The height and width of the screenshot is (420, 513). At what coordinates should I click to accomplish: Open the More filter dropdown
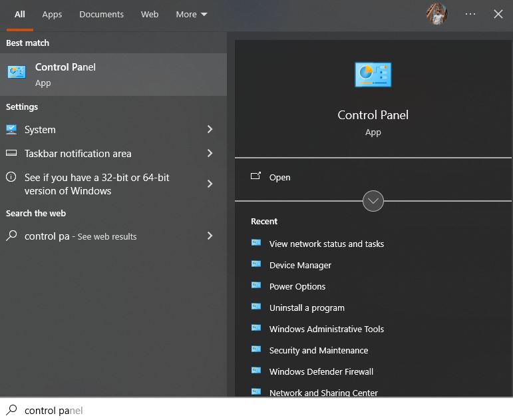[x=192, y=15]
